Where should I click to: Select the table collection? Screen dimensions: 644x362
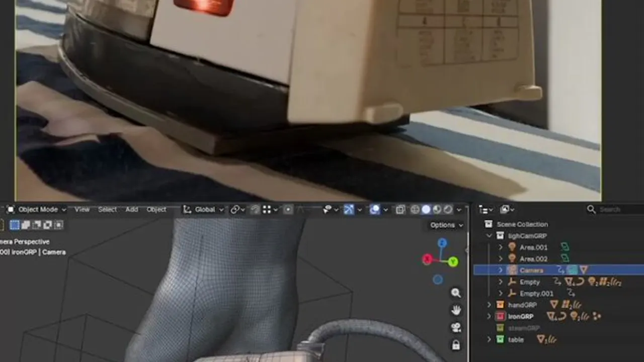tap(516, 340)
